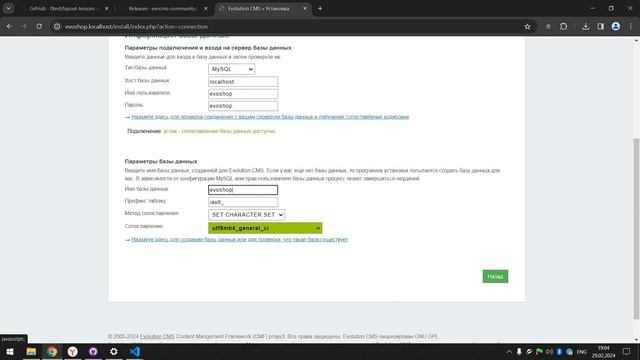Open Settings gear in taskbar
Screen dimensions: 640x360
click(114, 351)
